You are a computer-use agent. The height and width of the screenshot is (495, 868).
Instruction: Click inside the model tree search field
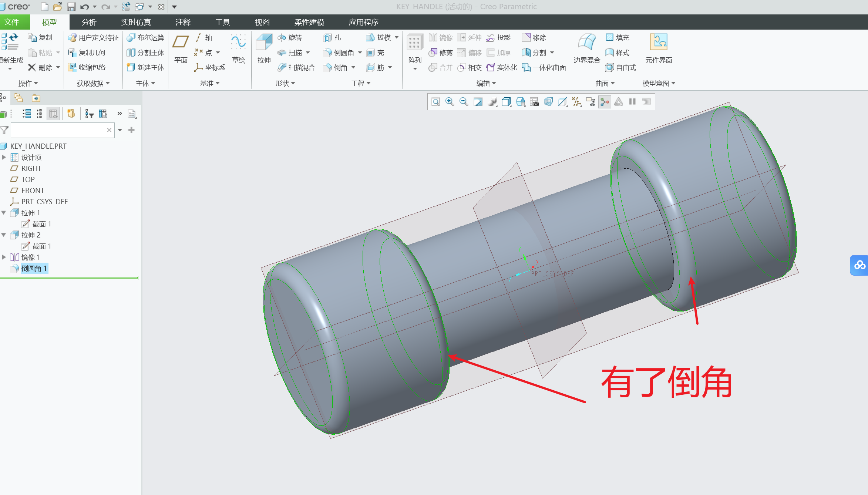click(59, 130)
